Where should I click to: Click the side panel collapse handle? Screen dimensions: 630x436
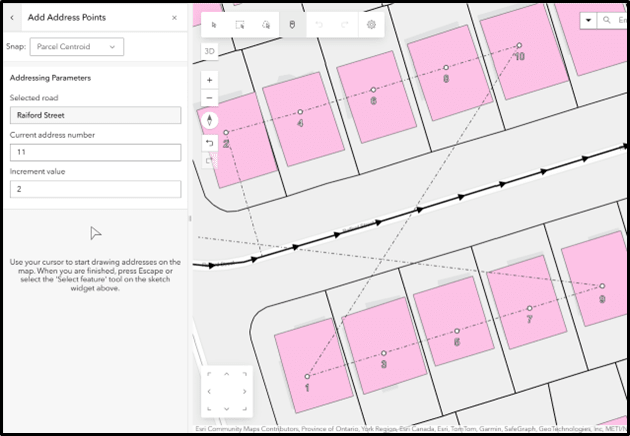click(x=190, y=219)
